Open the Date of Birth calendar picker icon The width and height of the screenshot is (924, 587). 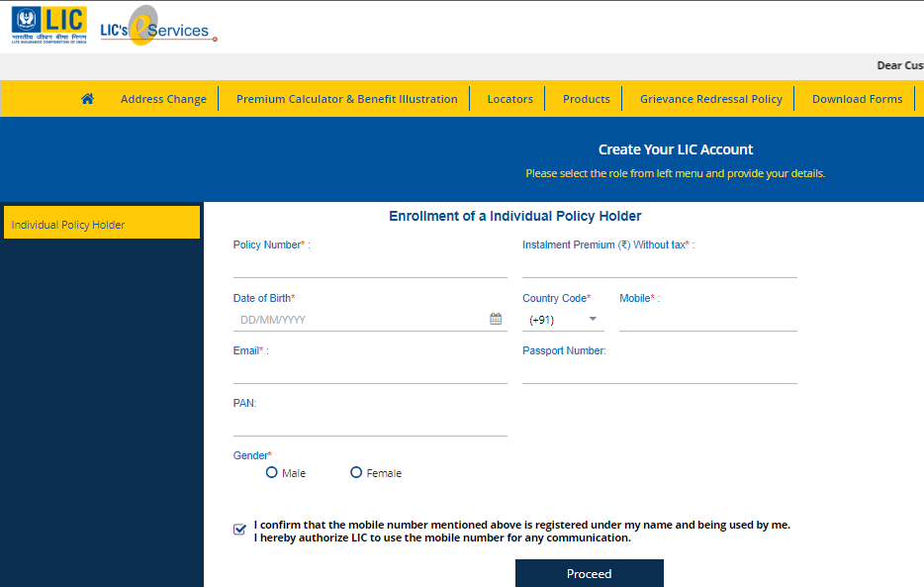tap(496, 319)
